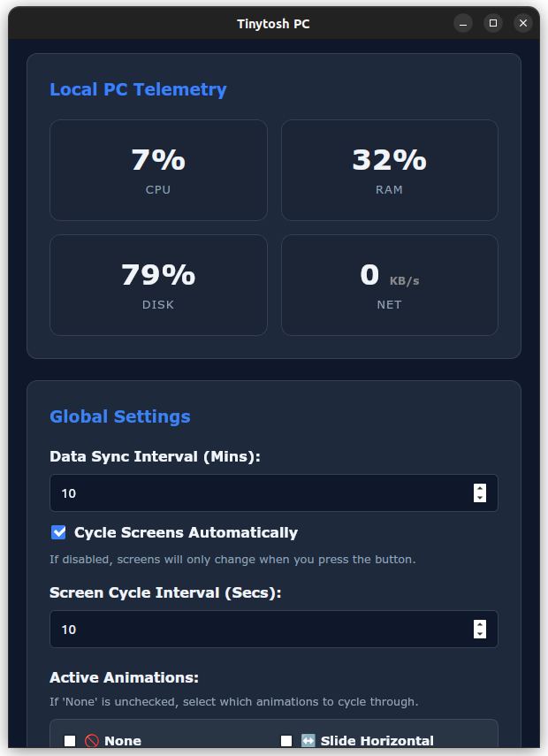The width and height of the screenshot is (548, 756).
Task: Click the up arrow on Data Sync Interval spinner
Action: [479, 486]
